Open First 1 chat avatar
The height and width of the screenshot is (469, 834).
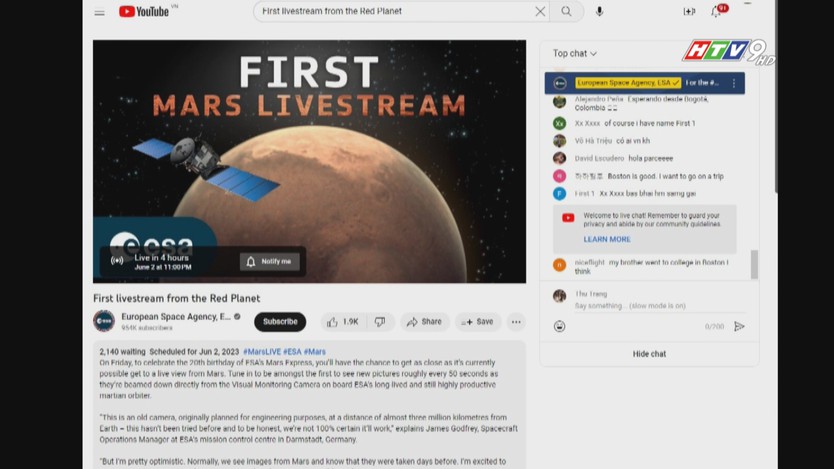click(559, 194)
